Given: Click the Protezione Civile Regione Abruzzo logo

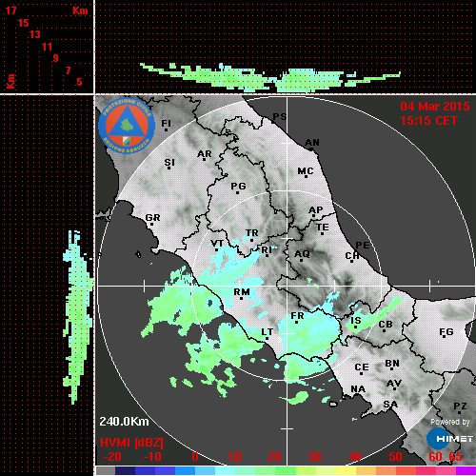Looking at the screenshot, I should click(x=127, y=126).
